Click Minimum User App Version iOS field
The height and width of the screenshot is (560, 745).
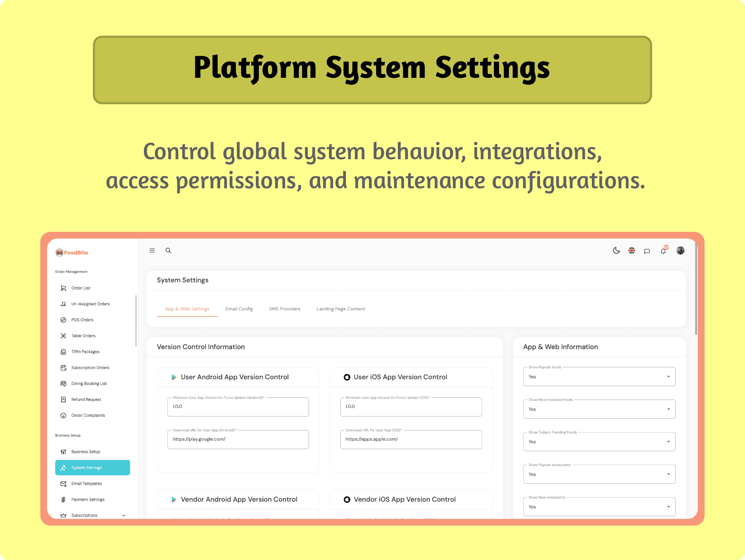tap(411, 407)
